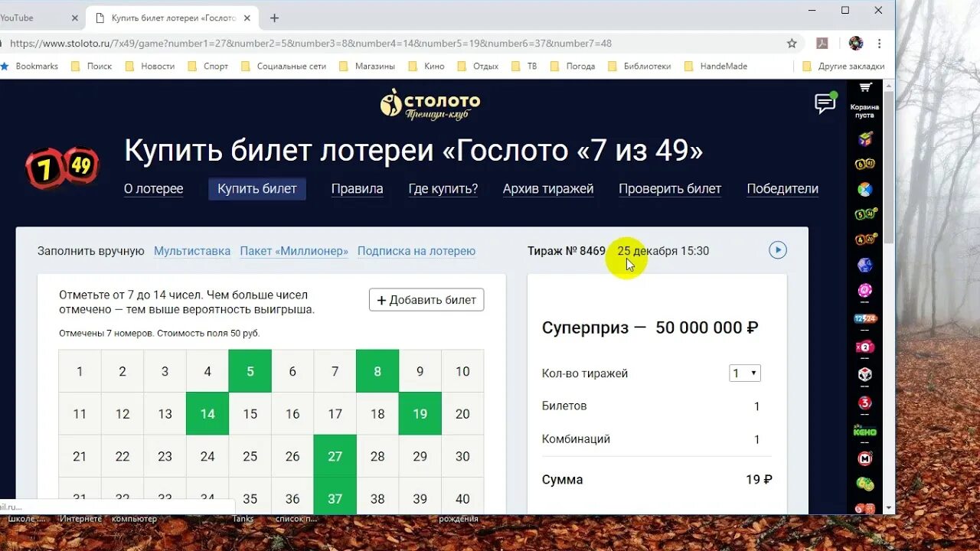Deselect number 19 in the ticket grid
Viewport: 980px width, 551px height.
(420, 414)
